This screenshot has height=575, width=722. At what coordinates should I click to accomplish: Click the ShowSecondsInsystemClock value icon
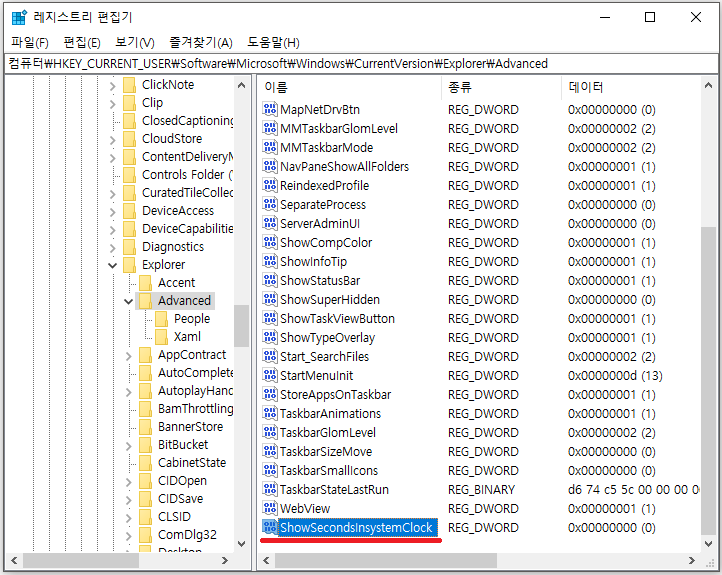tap(270, 527)
